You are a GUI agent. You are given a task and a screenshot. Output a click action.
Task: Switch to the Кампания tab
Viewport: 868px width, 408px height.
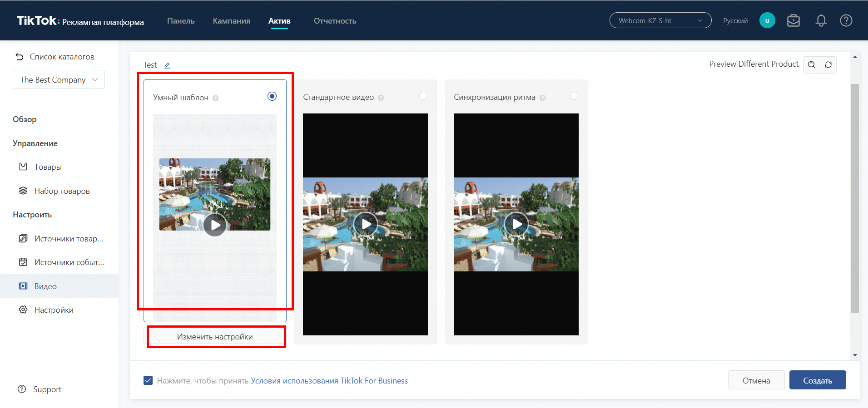click(231, 21)
